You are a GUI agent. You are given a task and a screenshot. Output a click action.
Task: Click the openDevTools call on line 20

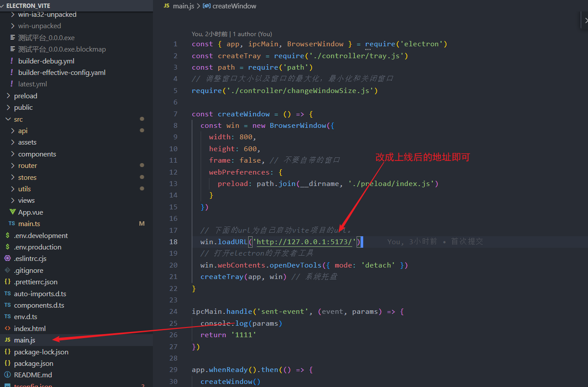pos(296,265)
